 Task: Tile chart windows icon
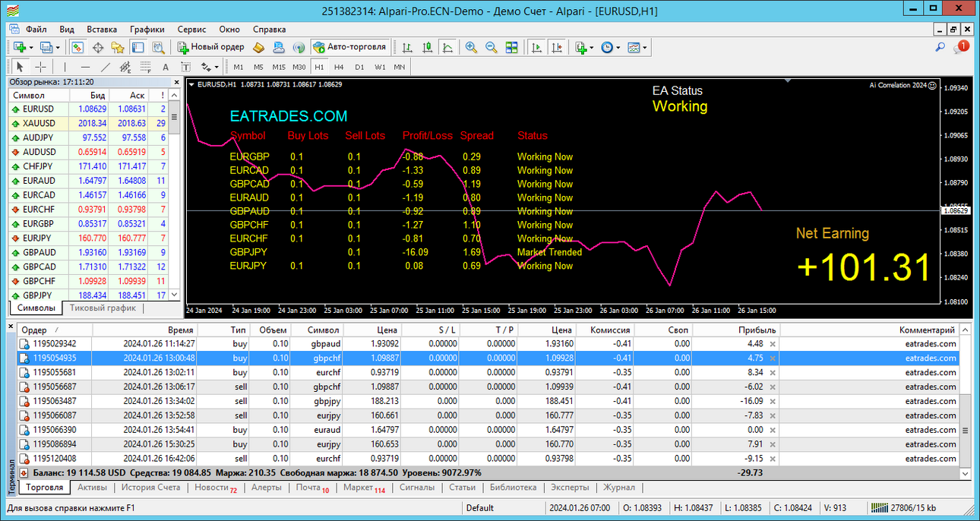pos(511,47)
